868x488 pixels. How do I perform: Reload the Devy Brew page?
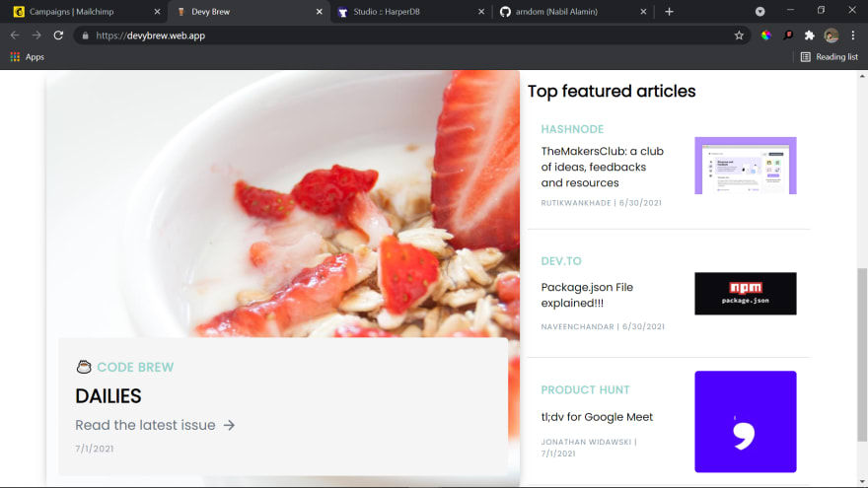point(58,35)
